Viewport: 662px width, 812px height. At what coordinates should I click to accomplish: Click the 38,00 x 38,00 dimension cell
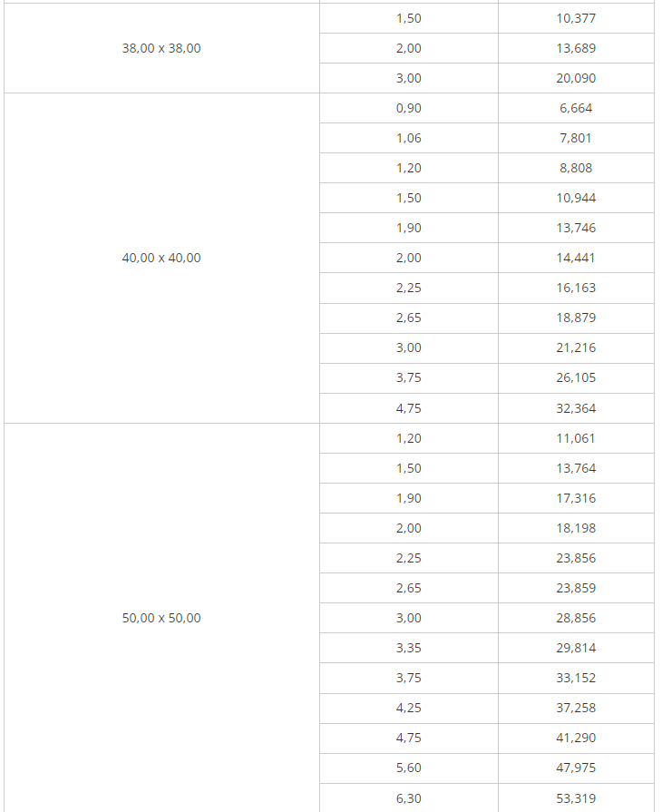point(161,48)
